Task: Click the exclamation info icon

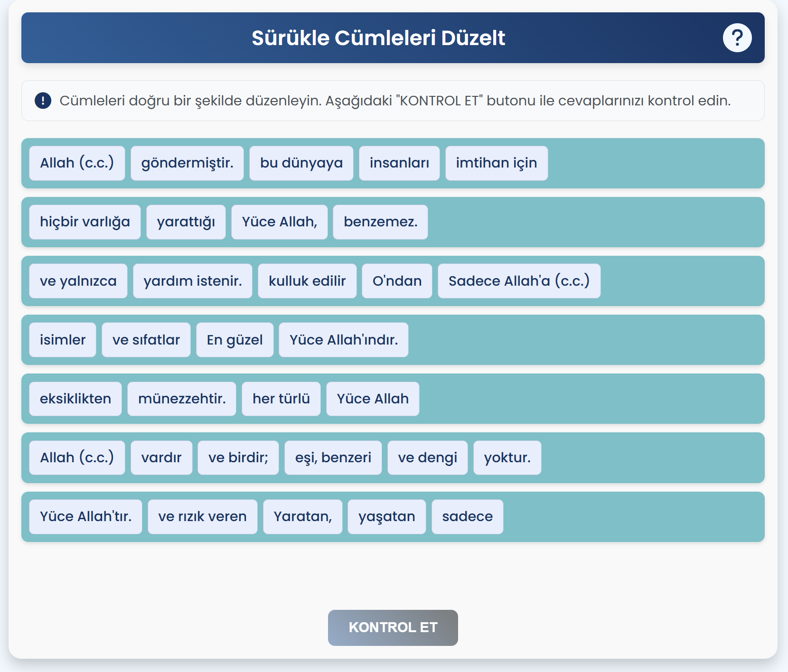Action: point(43,101)
